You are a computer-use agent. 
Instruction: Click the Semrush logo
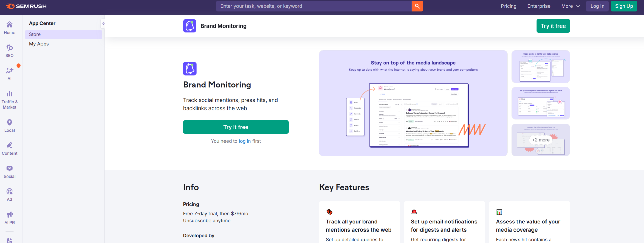pyautogui.click(x=26, y=6)
